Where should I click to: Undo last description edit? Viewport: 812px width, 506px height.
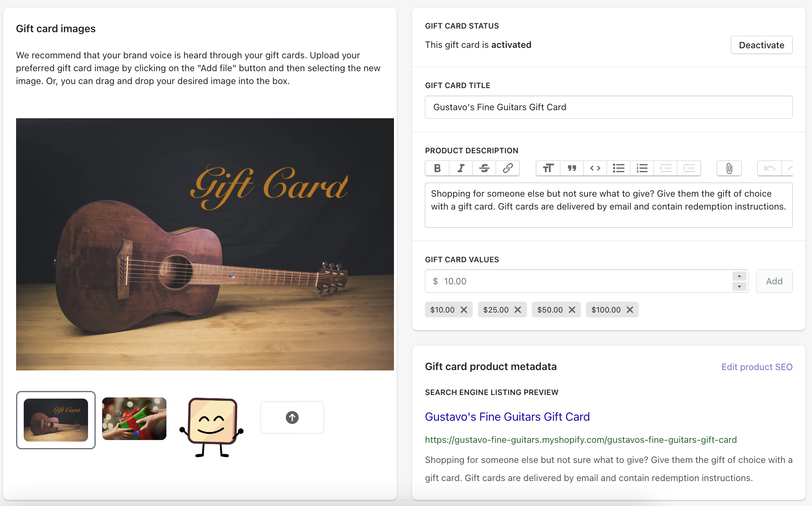[x=770, y=168]
